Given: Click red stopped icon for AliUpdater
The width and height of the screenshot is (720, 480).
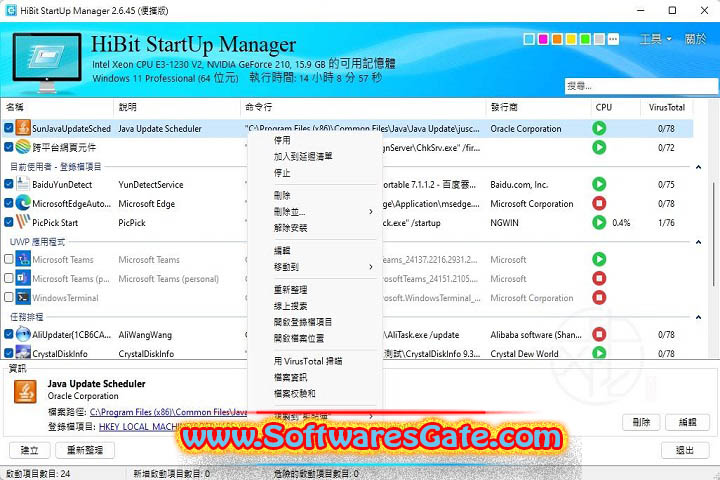Looking at the screenshot, I should click(x=599, y=334).
